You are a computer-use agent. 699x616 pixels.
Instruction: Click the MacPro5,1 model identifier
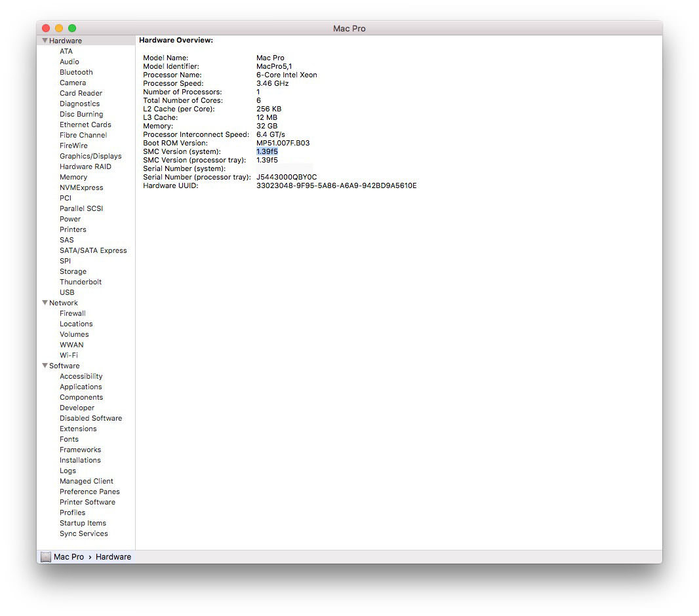click(x=274, y=66)
